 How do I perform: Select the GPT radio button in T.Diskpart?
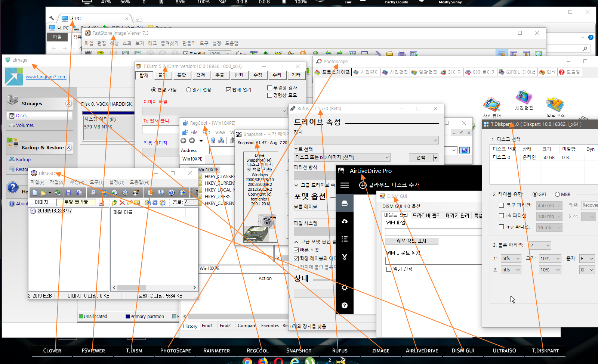pos(535,194)
